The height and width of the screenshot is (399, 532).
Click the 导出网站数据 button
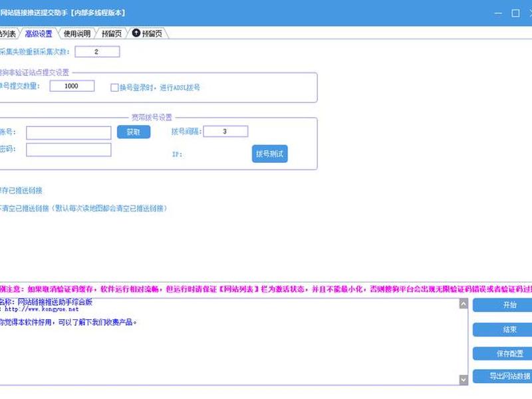coord(503,376)
